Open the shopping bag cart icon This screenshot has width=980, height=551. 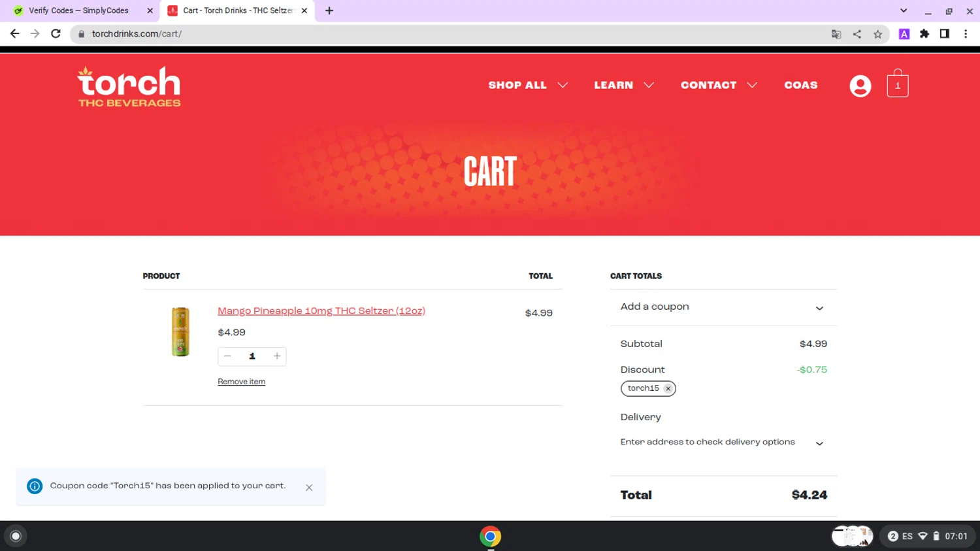897,84
